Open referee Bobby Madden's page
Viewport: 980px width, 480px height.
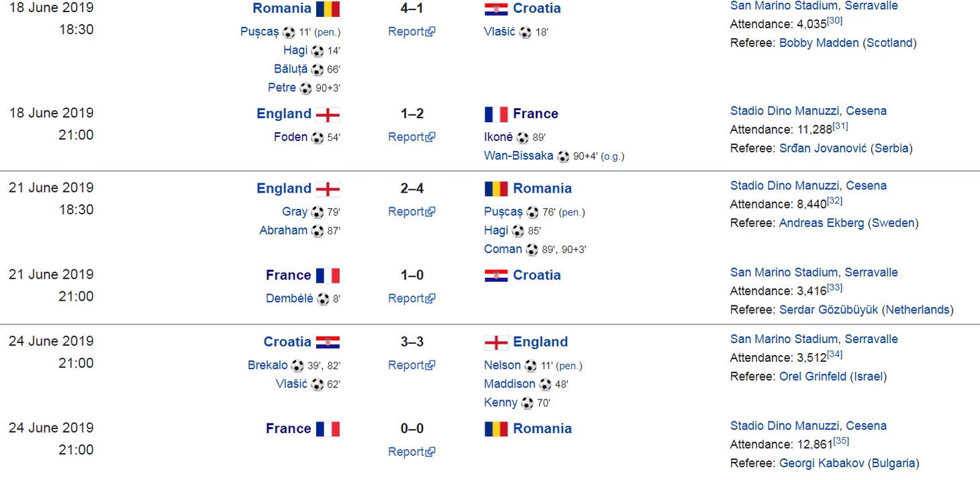click(x=819, y=43)
